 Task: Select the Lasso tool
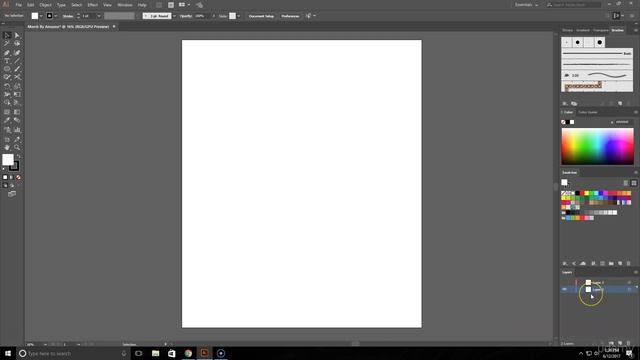pyautogui.click(x=17, y=43)
